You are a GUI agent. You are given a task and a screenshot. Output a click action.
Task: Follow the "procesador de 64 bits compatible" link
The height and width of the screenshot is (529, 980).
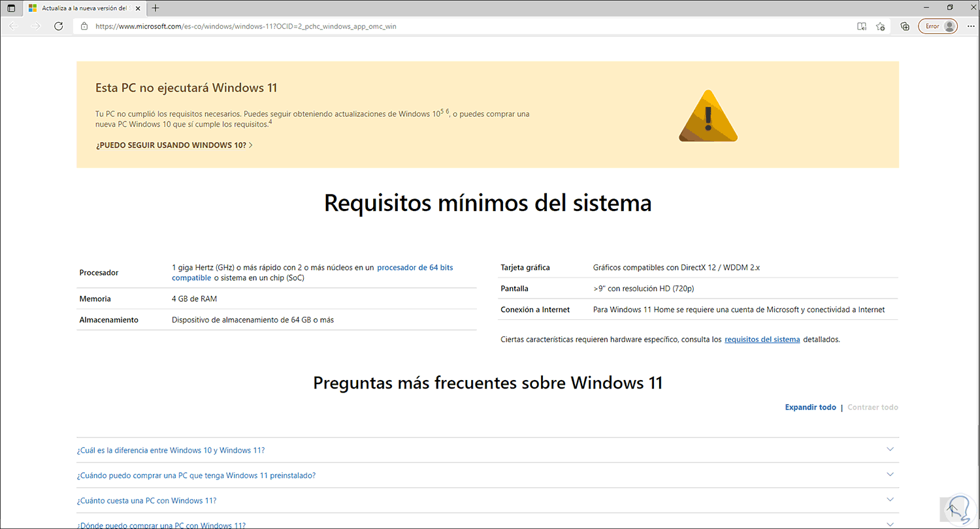pos(312,272)
